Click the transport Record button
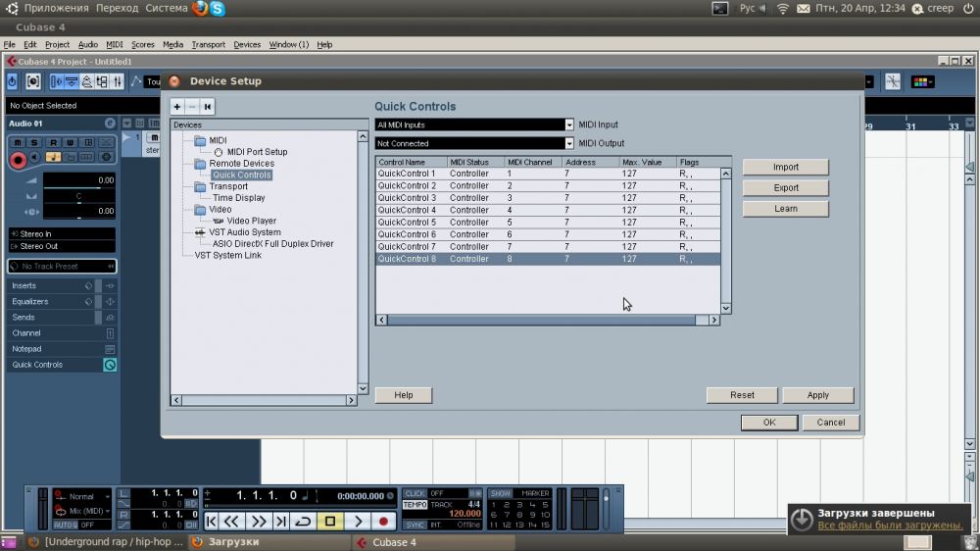Screen dimensions: 980x551 tap(383, 521)
